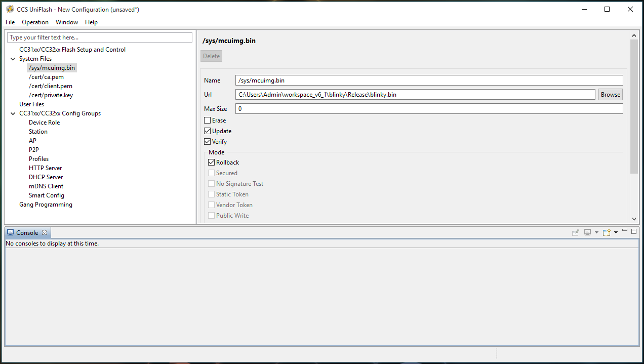Uncheck the Update checkbox

208,131
